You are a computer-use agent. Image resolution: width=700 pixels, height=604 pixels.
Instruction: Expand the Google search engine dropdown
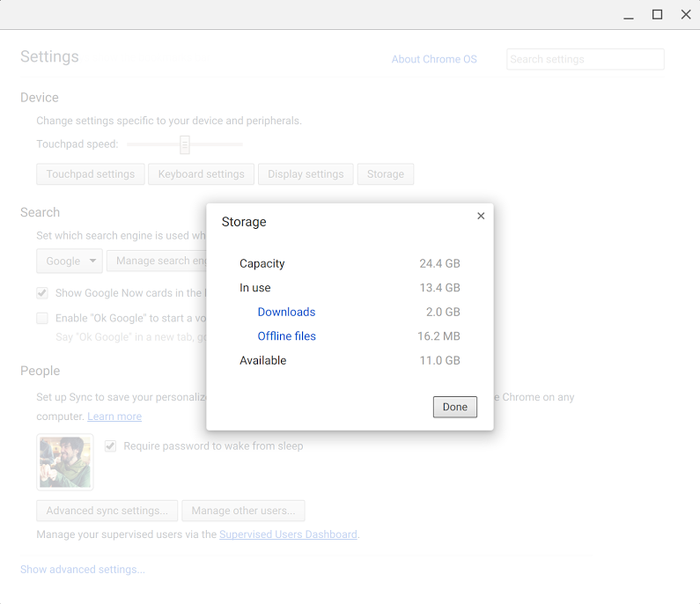coord(70,261)
